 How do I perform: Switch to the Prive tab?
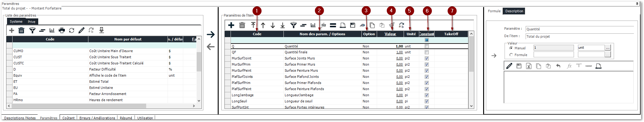(31, 22)
